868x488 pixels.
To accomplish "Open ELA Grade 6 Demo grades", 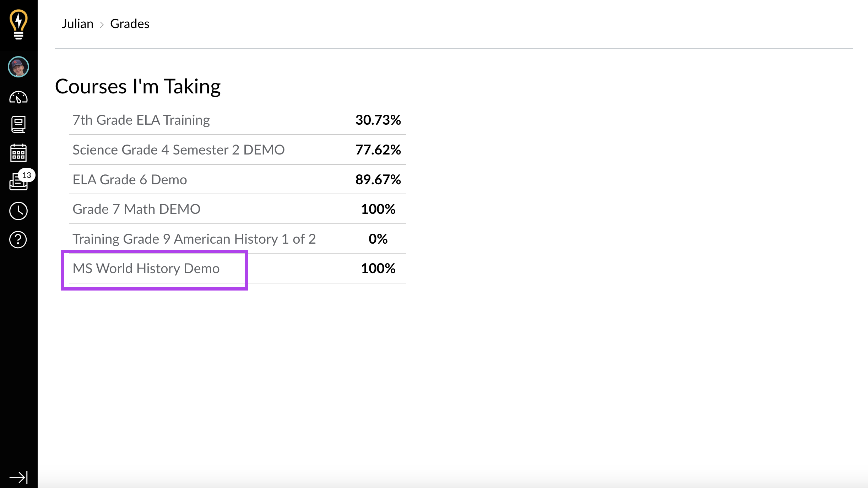I will click(130, 180).
